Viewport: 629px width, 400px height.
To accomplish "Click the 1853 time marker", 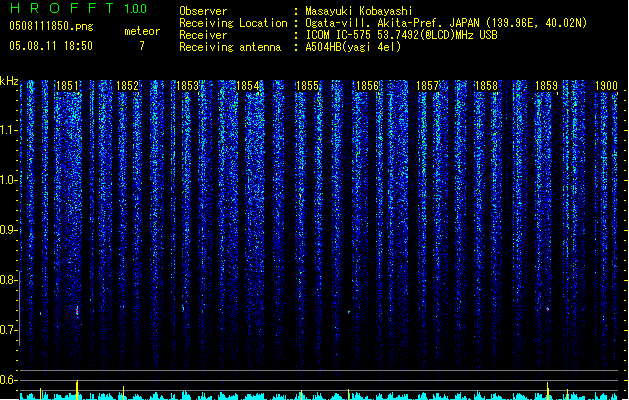I will click(187, 86).
